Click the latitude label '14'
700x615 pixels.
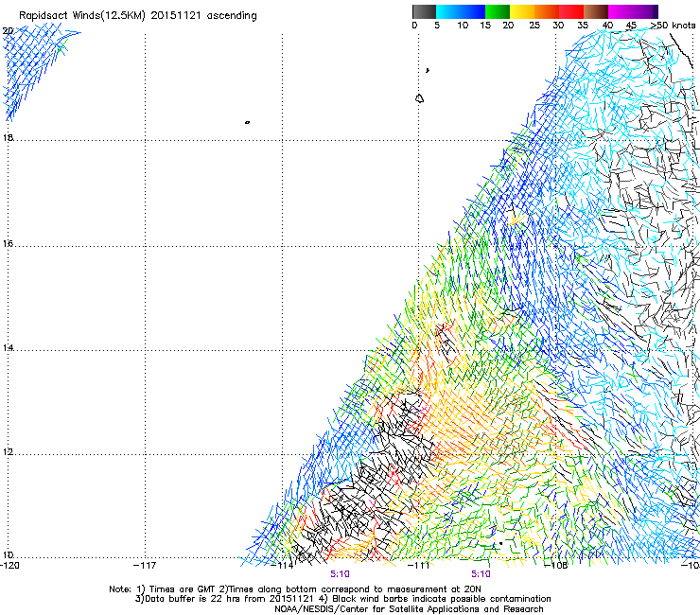[x=8, y=347]
